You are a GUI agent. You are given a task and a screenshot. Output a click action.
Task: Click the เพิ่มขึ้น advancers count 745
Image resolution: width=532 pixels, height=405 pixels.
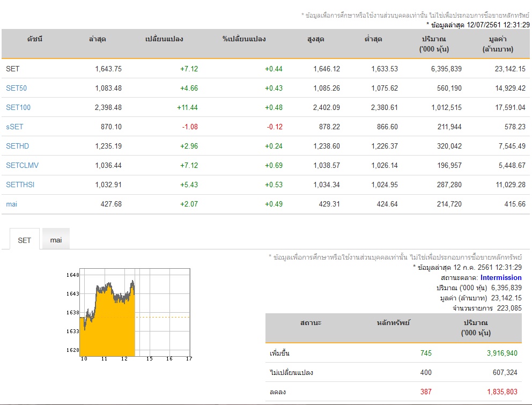(x=426, y=353)
